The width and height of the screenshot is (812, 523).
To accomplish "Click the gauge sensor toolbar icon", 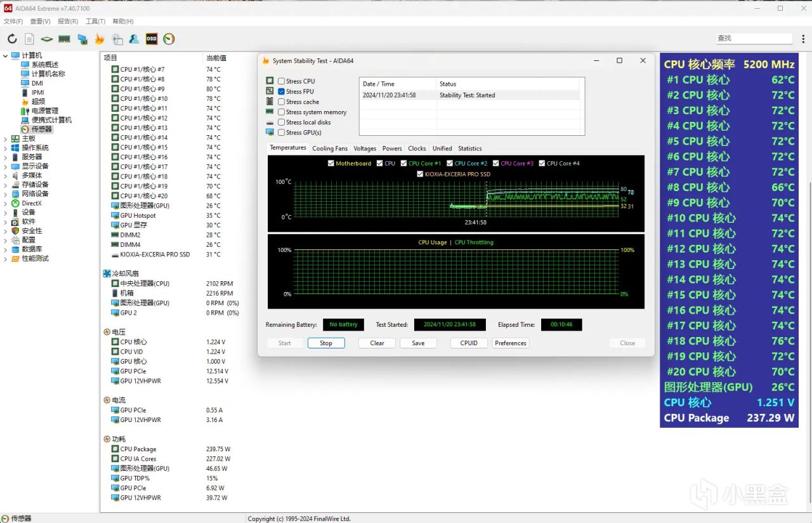I will tap(169, 39).
